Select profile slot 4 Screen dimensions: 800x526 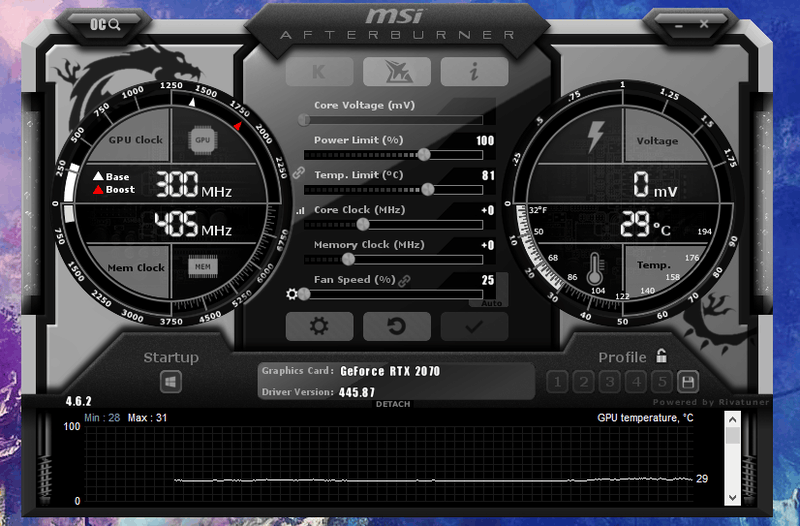click(636, 382)
